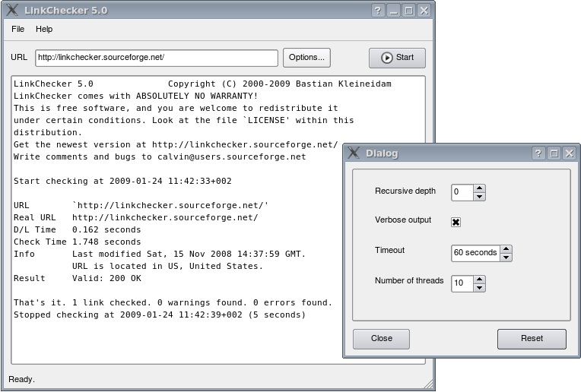Increase Timeout value with up arrow
581x392 pixels.
pos(506,248)
